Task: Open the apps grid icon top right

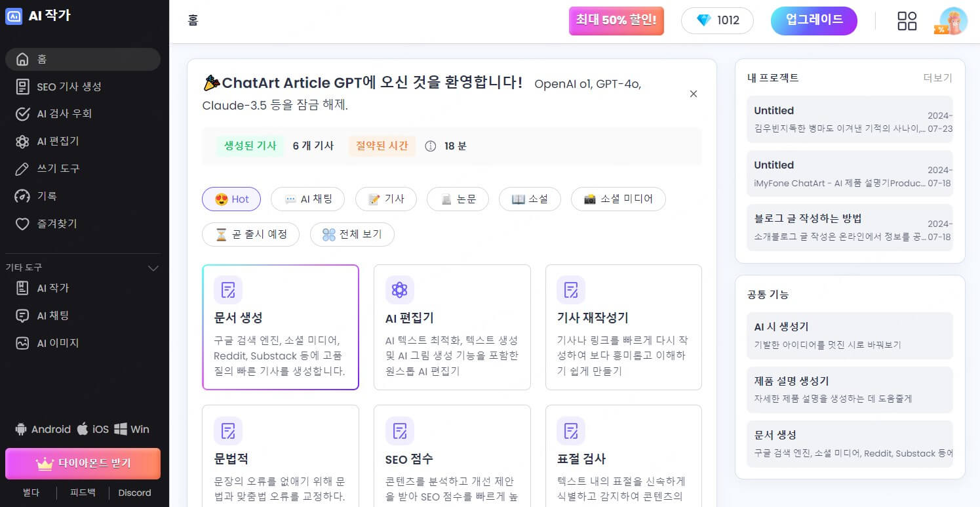Action: click(907, 20)
